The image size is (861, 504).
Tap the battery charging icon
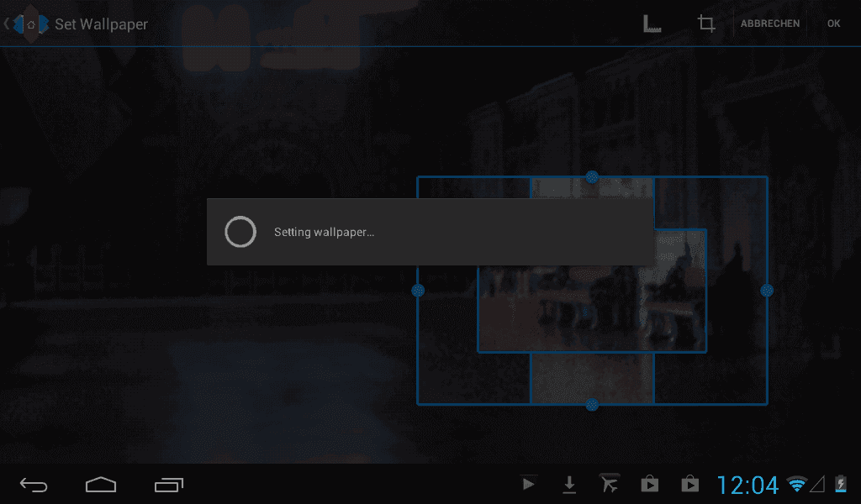[x=841, y=484]
